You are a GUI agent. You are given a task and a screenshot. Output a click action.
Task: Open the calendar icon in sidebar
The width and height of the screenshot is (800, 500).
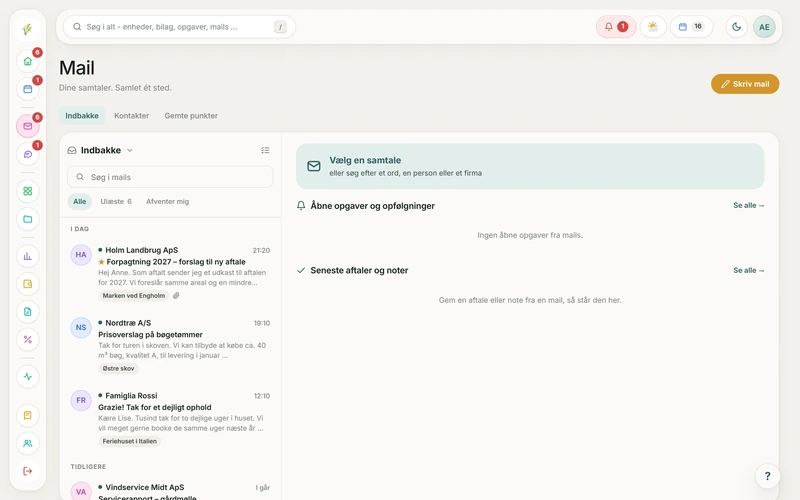click(28, 89)
